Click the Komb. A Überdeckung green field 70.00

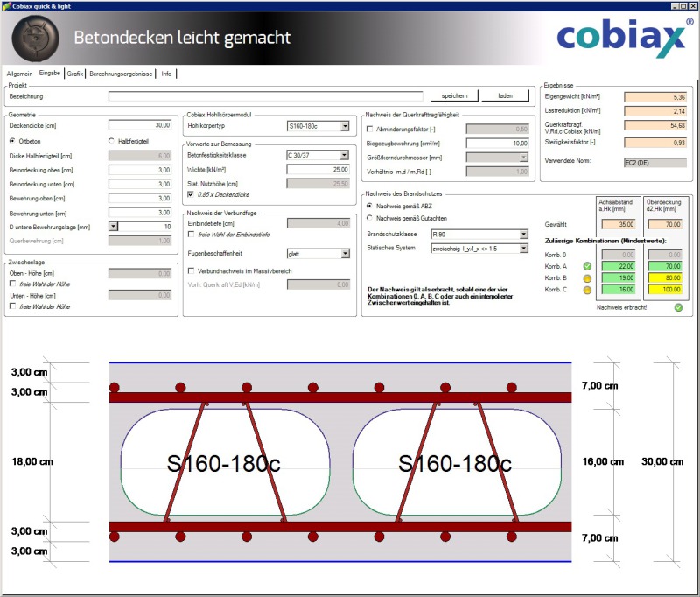coord(665,266)
